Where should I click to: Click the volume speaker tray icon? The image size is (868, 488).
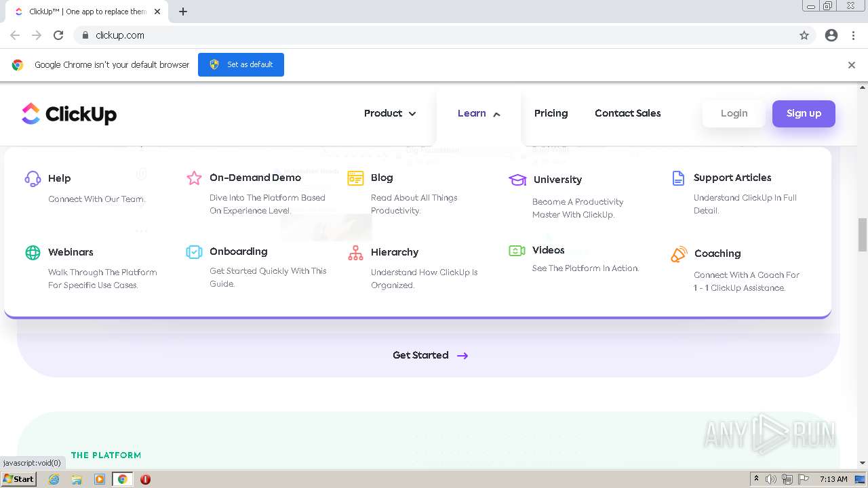click(771, 479)
